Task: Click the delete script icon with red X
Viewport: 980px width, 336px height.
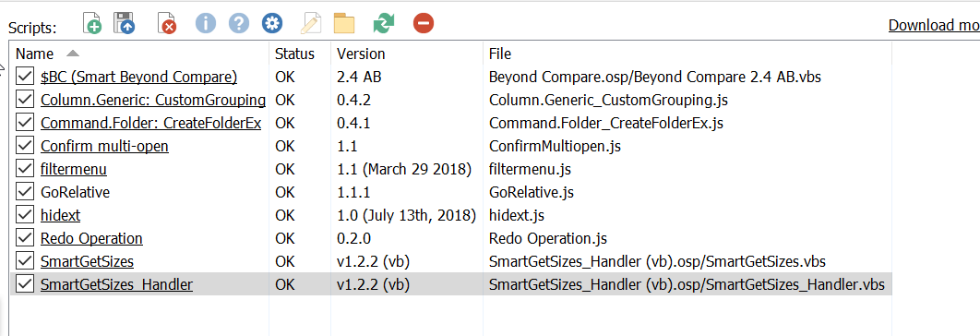Action: coord(166,23)
